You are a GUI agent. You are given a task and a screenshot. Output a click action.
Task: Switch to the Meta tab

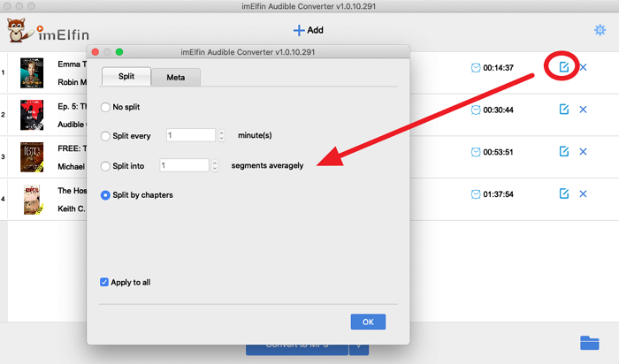[176, 77]
